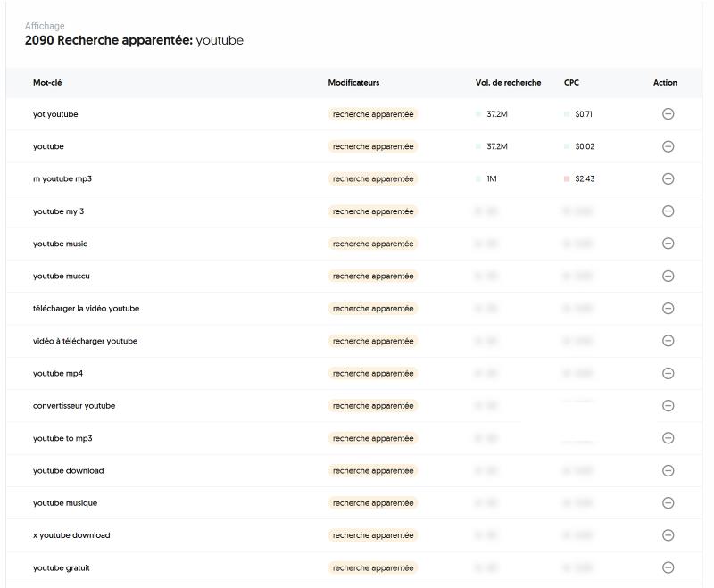Click 37.2M volume in 'yot youtube' row

pyautogui.click(x=497, y=114)
